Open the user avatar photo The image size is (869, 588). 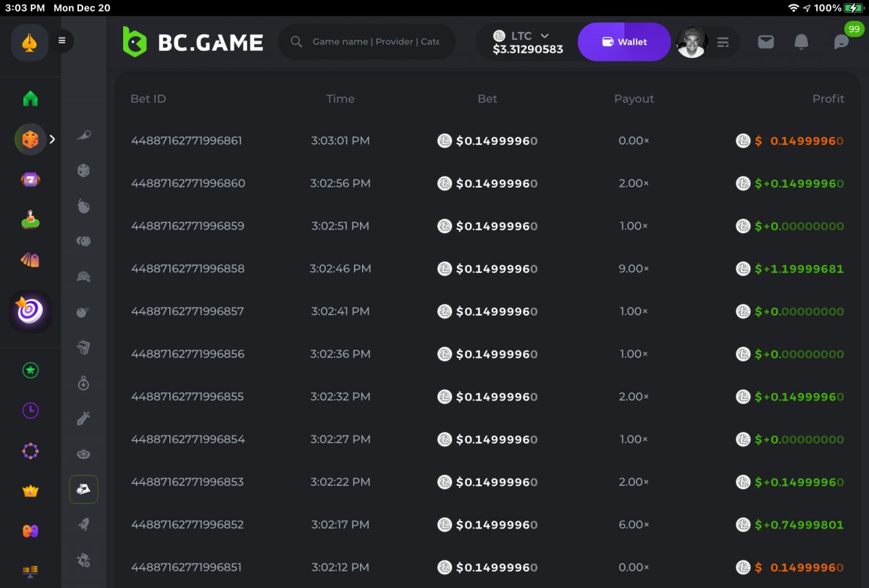(x=692, y=42)
